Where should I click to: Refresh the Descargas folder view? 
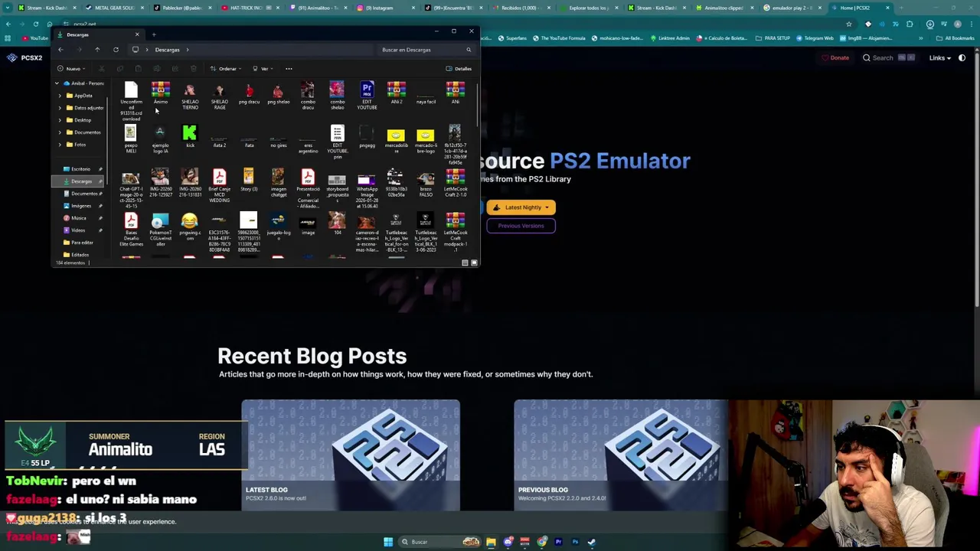pyautogui.click(x=116, y=50)
